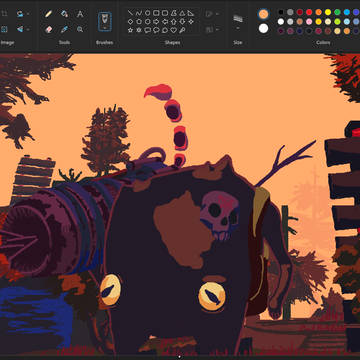This screenshot has width=360, height=360.
Task: Choose the Lightning bolt shape
Action: pos(182,30)
